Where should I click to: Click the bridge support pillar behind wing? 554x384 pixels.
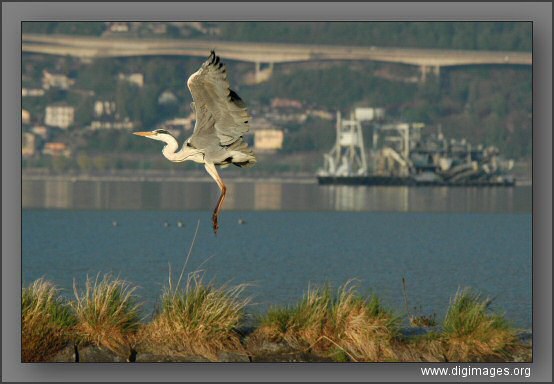tap(264, 72)
